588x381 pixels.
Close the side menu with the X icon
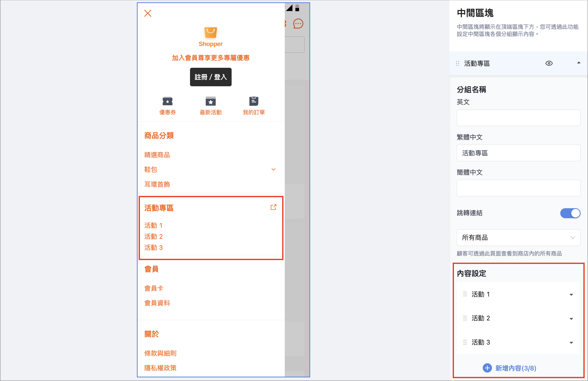(148, 13)
